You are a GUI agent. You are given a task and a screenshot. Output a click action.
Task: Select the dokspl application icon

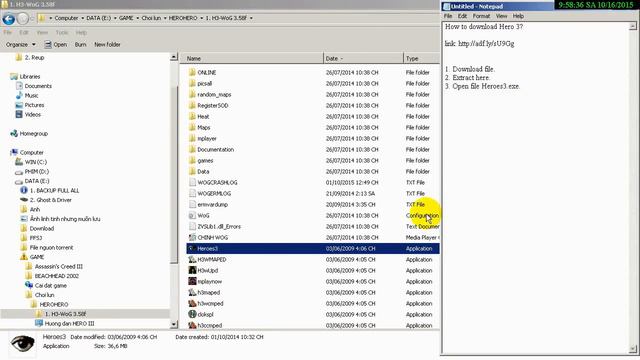click(192, 315)
